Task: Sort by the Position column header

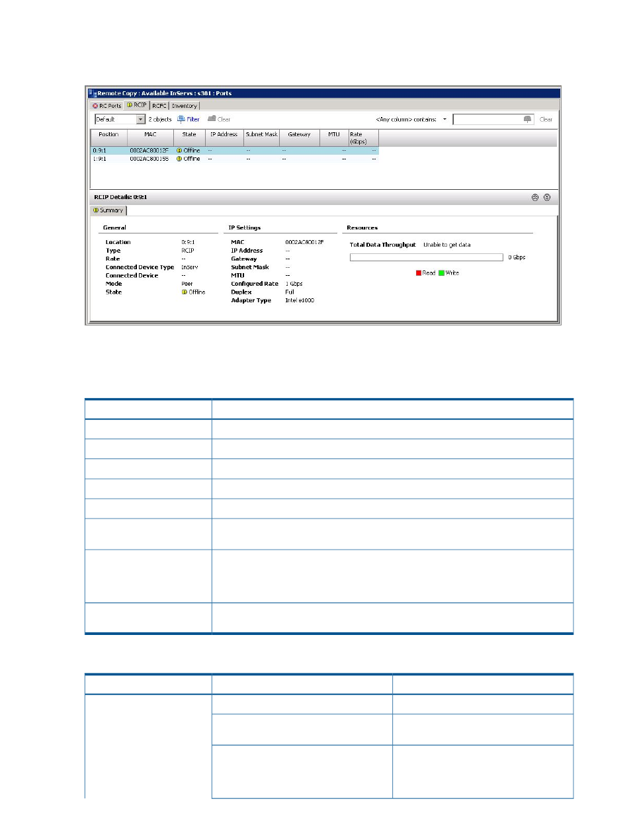Action: 108,138
